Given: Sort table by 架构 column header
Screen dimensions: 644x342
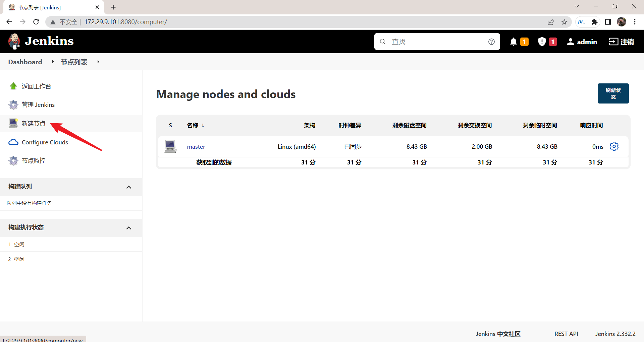Looking at the screenshot, I should (x=310, y=125).
